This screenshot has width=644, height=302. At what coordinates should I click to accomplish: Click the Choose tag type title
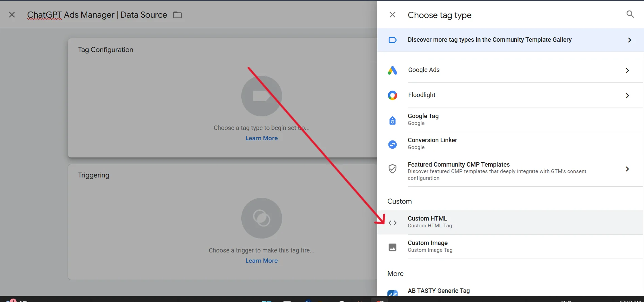point(439,15)
